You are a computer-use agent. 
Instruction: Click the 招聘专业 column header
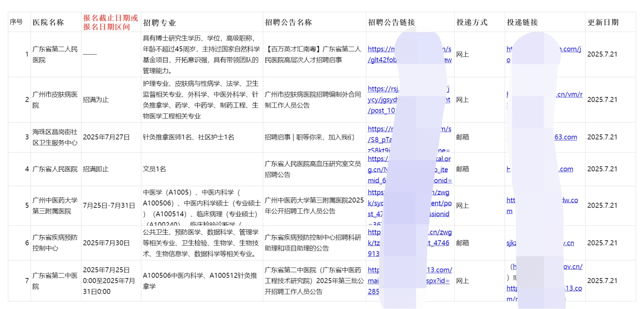159,23
